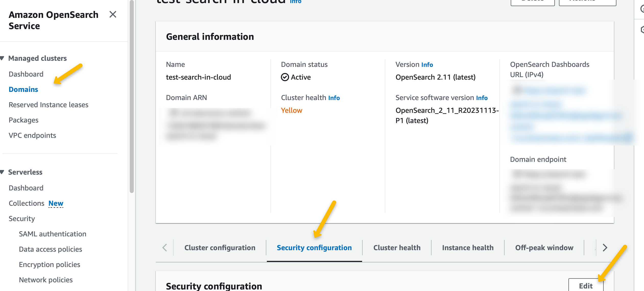Switch to the Cluster health tab

click(397, 248)
